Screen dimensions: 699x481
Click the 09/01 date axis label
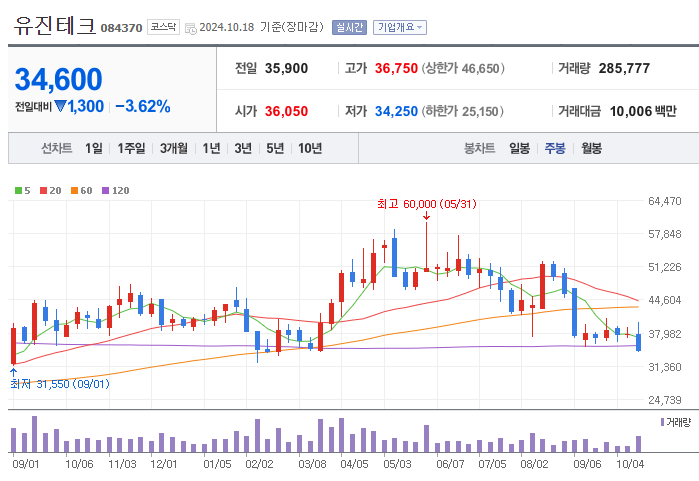(25, 464)
